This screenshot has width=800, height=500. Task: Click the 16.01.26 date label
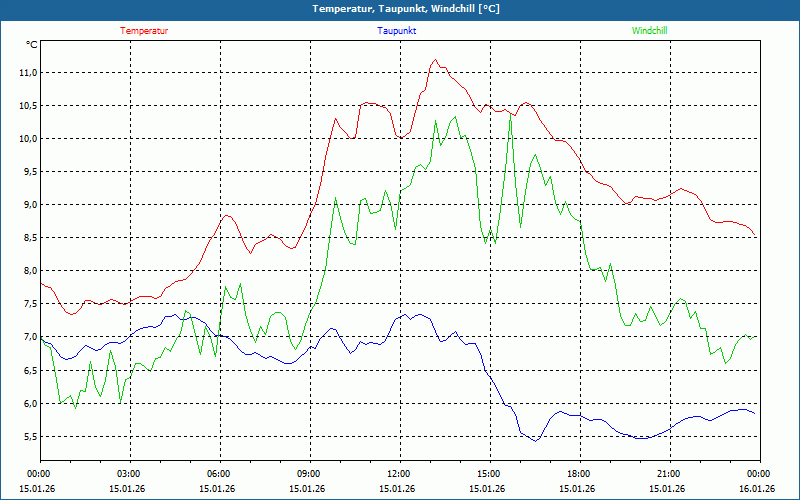click(x=757, y=489)
